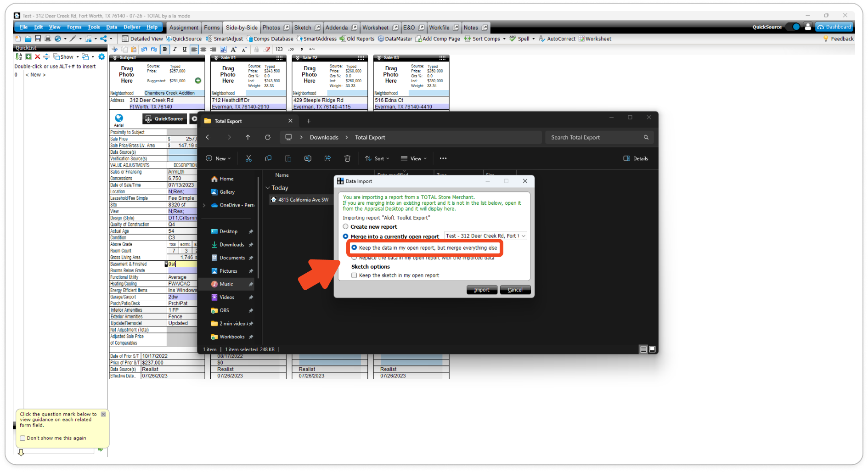This screenshot has height=472, width=868.
Task: Open the File menu
Action: (x=24, y=27)
